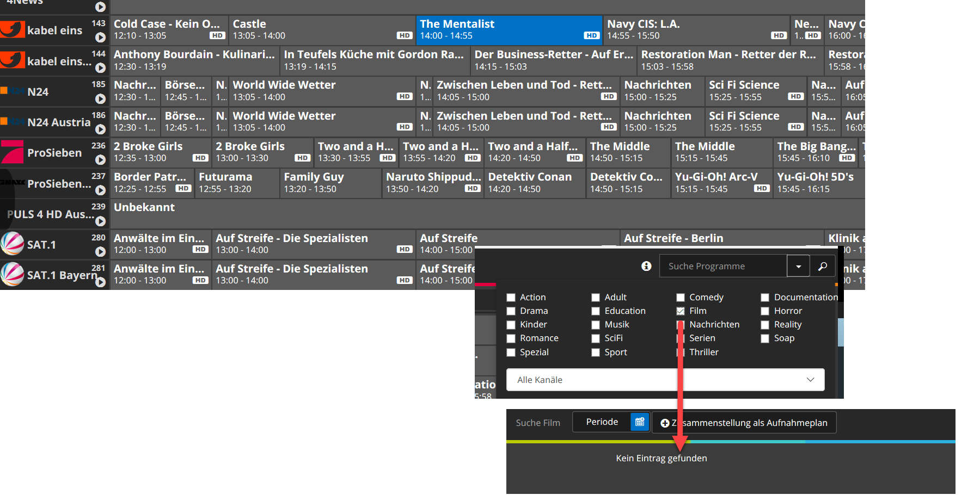This screenshot has width=980, height=495.
Task: Click play icon on channel 237 row
Action: [100, 190]
